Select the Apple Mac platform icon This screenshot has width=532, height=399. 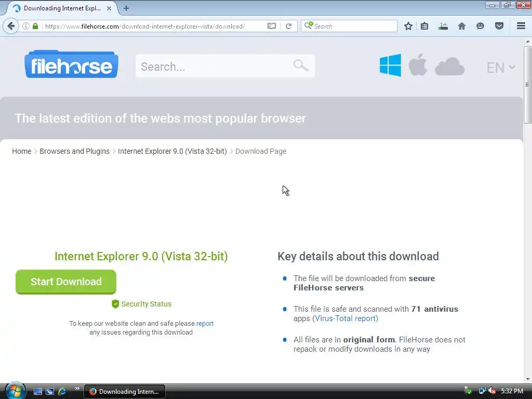click(x=418, y=64)
